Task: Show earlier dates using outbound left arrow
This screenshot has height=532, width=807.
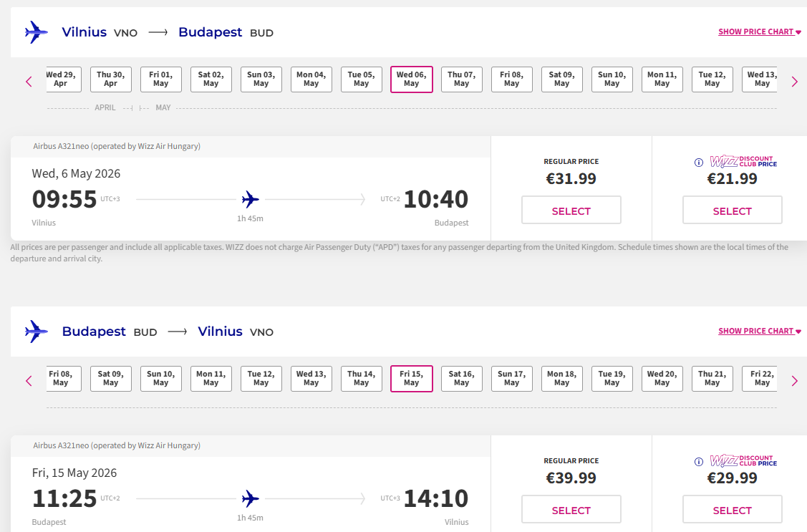Action: [x=29, y=82]
